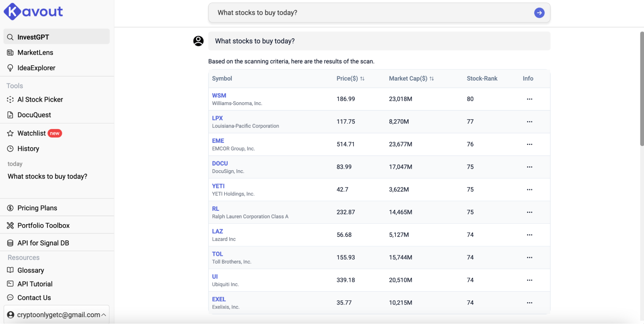This screenshot has height=324, width=644.
Task: Select EMCOR Group market cap 23,677M
Action: pos(400,144)
